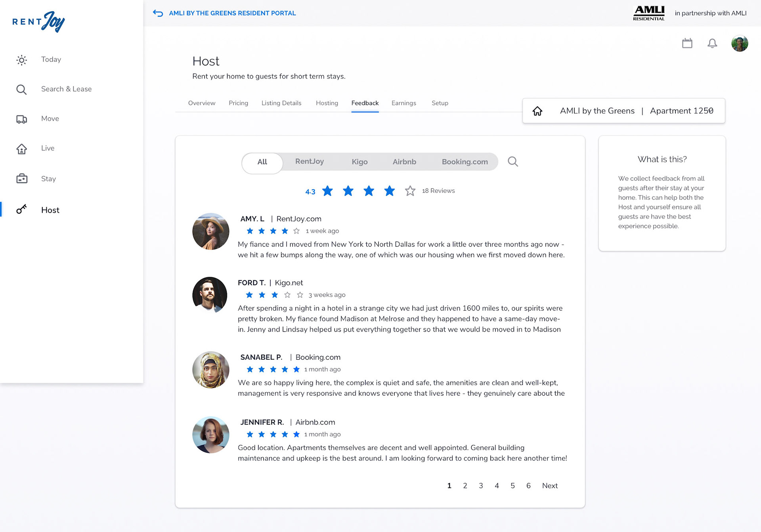Click the sun icon for Today
The height and width of the screenshot is (532, 761).
21,60
